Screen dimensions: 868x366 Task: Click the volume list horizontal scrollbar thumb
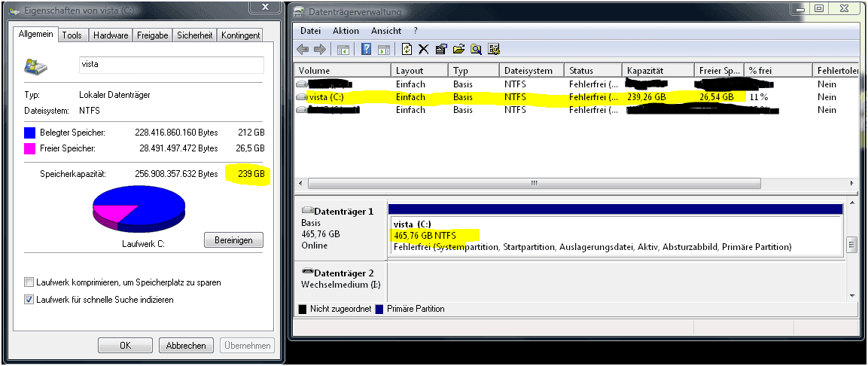(535, 183)
